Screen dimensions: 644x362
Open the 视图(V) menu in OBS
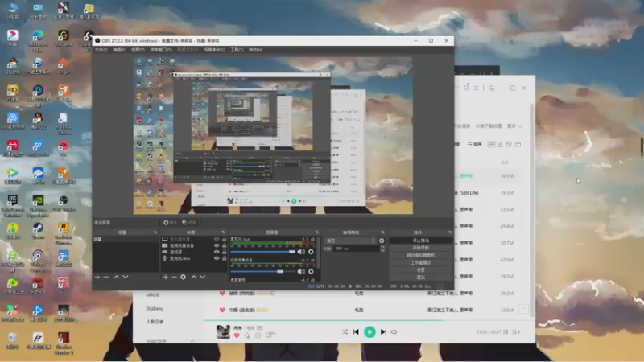138,50
